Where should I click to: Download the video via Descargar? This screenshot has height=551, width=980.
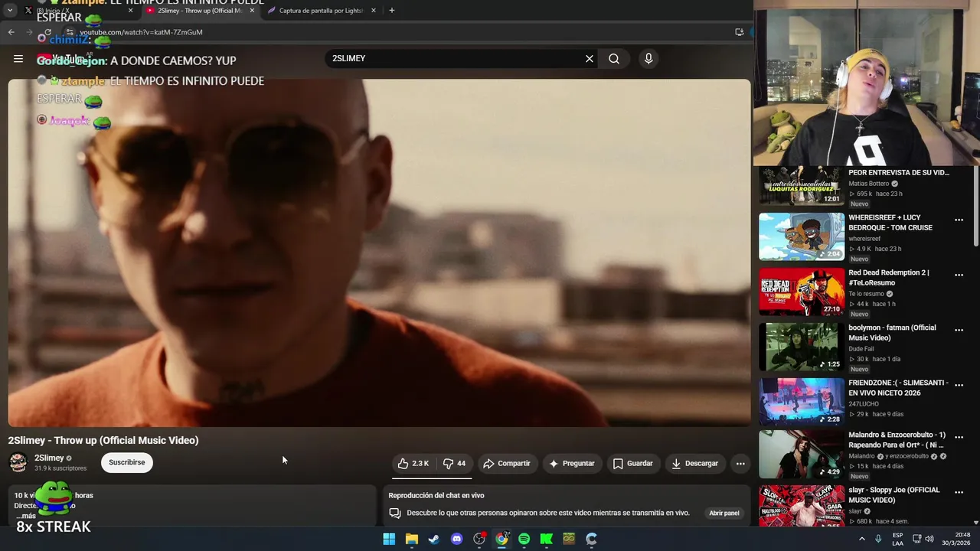(694, 463)
